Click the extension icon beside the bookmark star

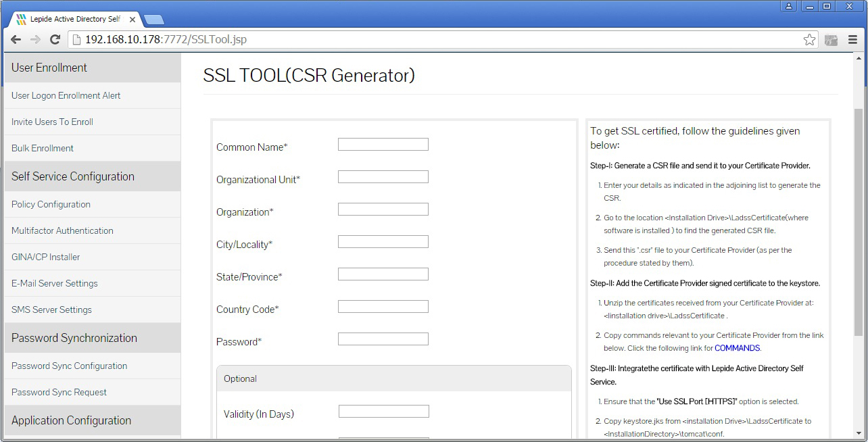coord(831,40)
